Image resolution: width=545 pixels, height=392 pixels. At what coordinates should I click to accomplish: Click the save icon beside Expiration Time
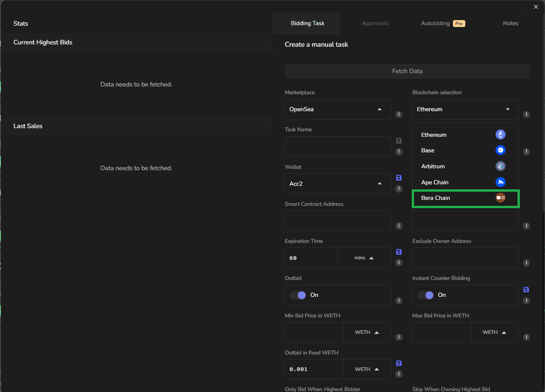(x=398, y=252)
